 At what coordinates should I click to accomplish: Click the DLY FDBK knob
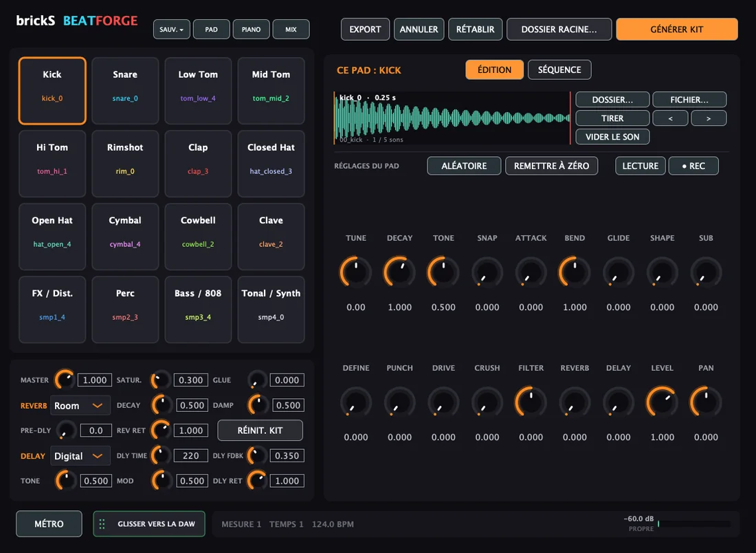258,455
